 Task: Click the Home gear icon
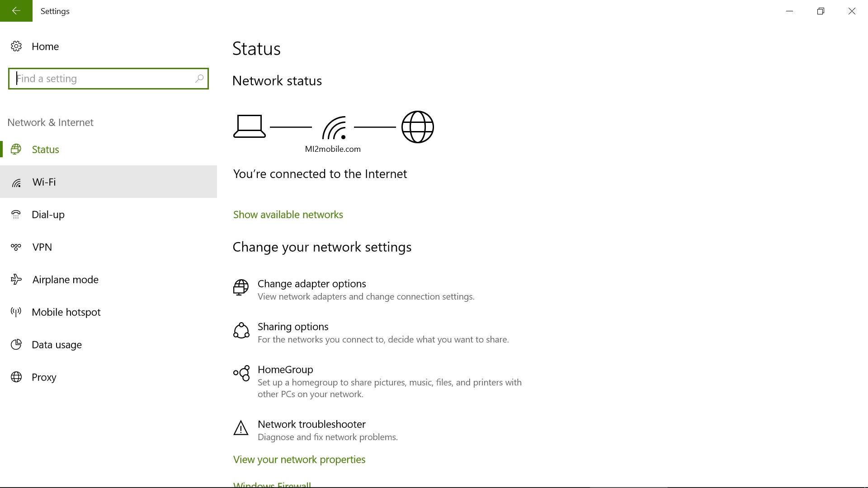point(16,46)
